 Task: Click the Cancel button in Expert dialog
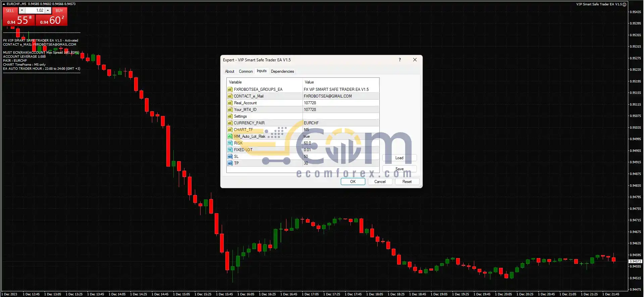[380, 181]
